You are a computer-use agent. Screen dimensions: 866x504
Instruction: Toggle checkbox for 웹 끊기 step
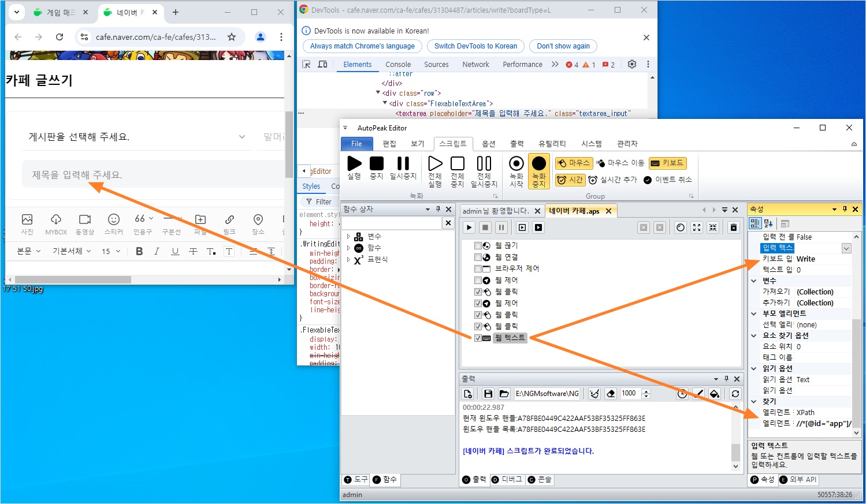[x=478, y=245]
